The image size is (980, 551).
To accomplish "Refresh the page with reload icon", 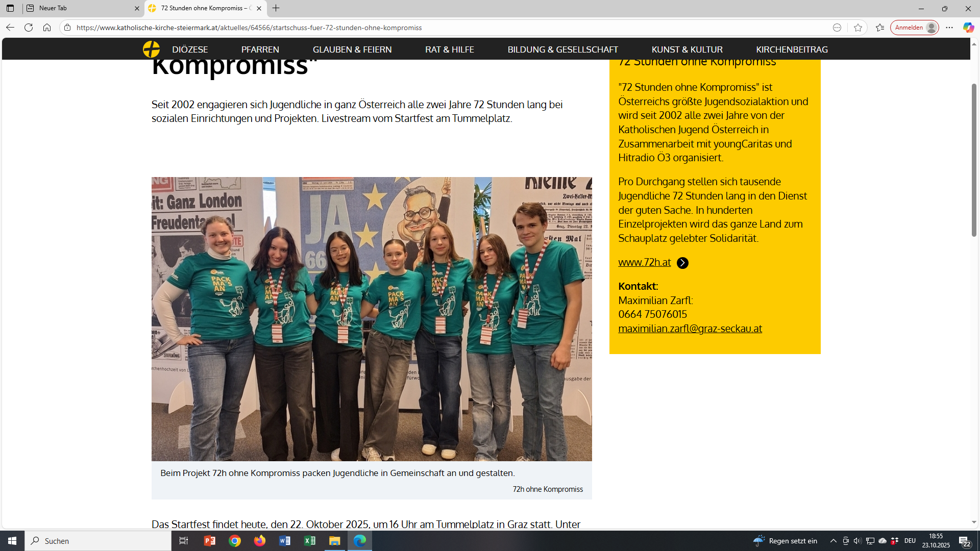I will point(29,28).
